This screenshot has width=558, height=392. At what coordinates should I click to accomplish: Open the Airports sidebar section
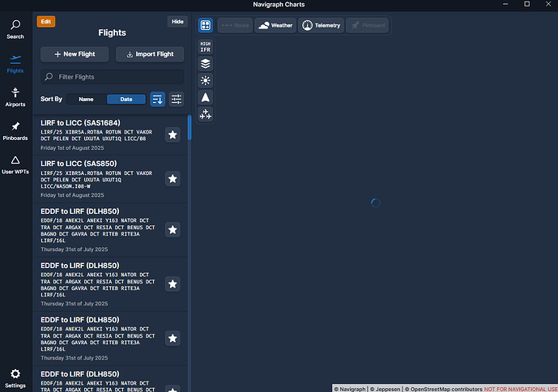tap(15, 97)
